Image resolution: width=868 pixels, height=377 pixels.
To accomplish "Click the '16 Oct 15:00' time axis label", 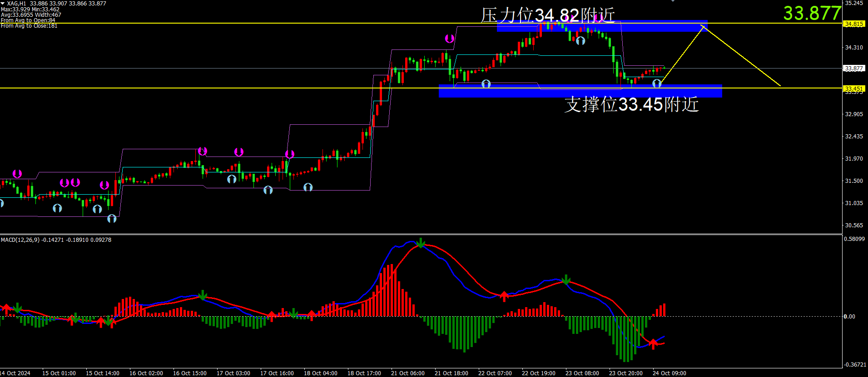I will click(190, 373).
